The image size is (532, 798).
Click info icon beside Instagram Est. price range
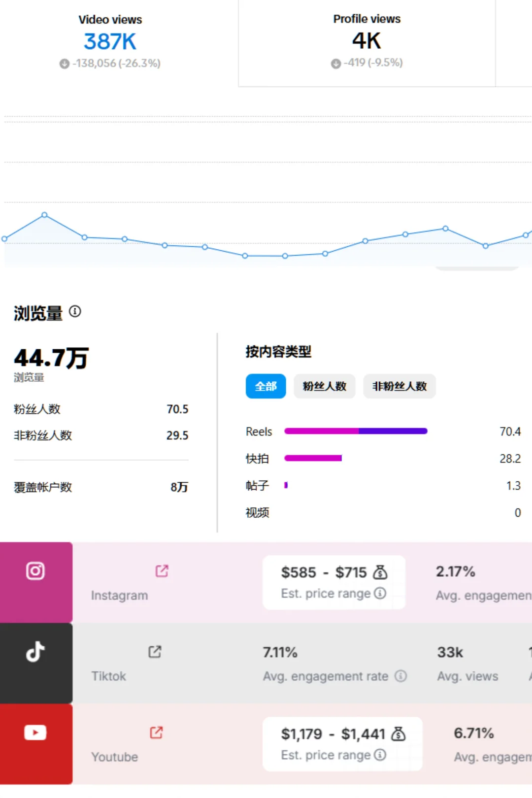(x=380, y=593)
